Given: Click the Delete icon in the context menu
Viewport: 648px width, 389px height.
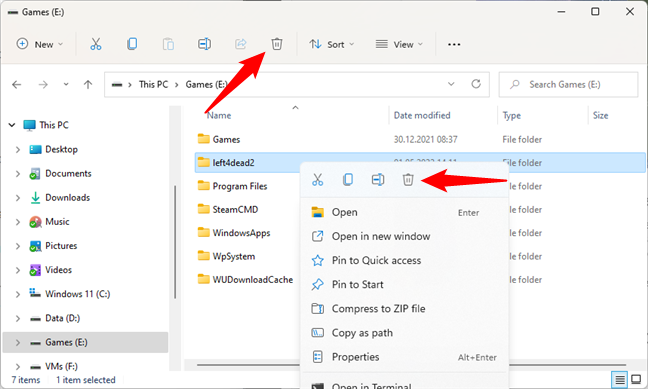Looking at the screenshot, I should (x=408, y=180).
